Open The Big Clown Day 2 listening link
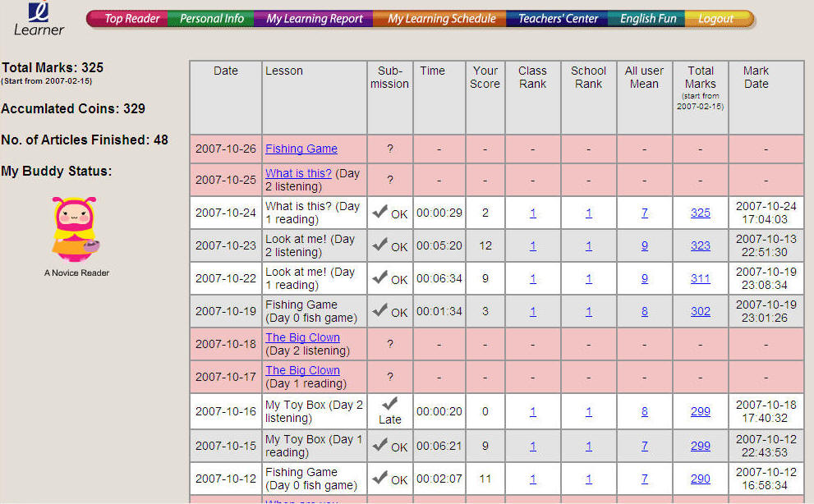 click(x=302, y=337)
